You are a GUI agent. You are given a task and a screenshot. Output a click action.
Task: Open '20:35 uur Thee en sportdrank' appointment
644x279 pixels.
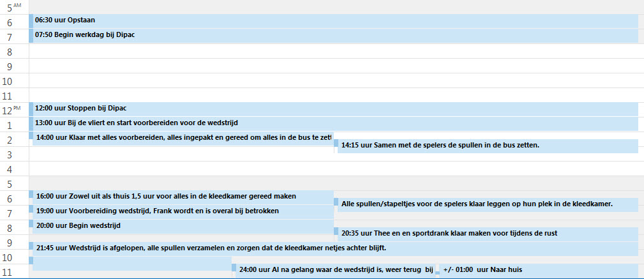(486, 234)
